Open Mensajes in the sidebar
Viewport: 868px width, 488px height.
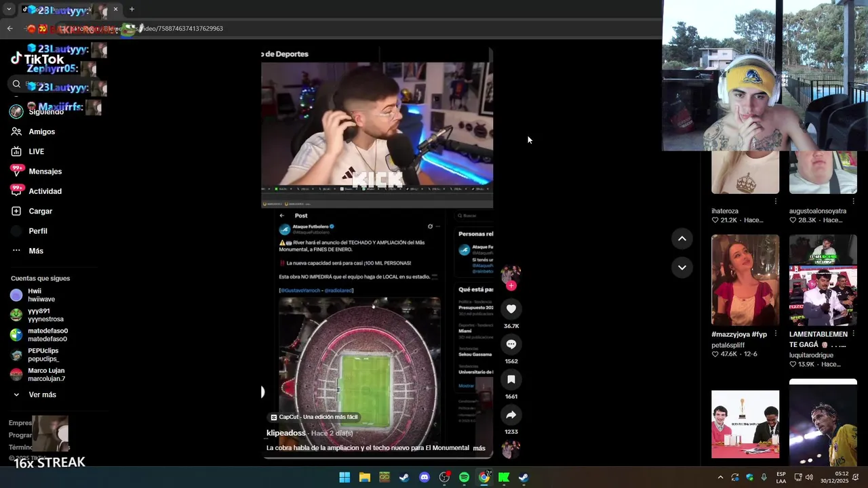click(x=37, y=171)
